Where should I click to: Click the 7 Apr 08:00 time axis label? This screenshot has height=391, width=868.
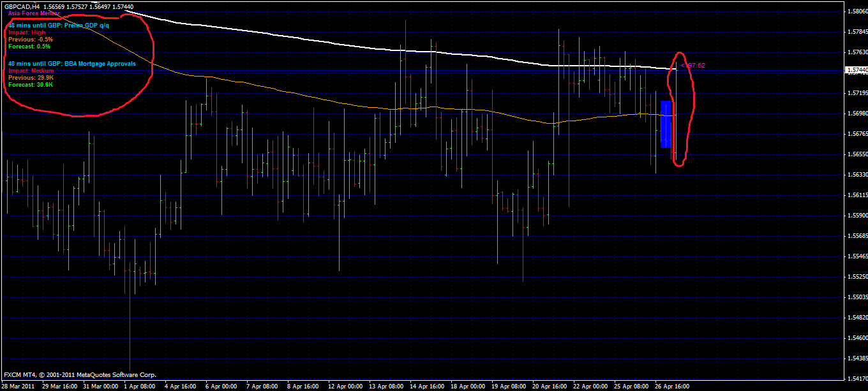263,387
